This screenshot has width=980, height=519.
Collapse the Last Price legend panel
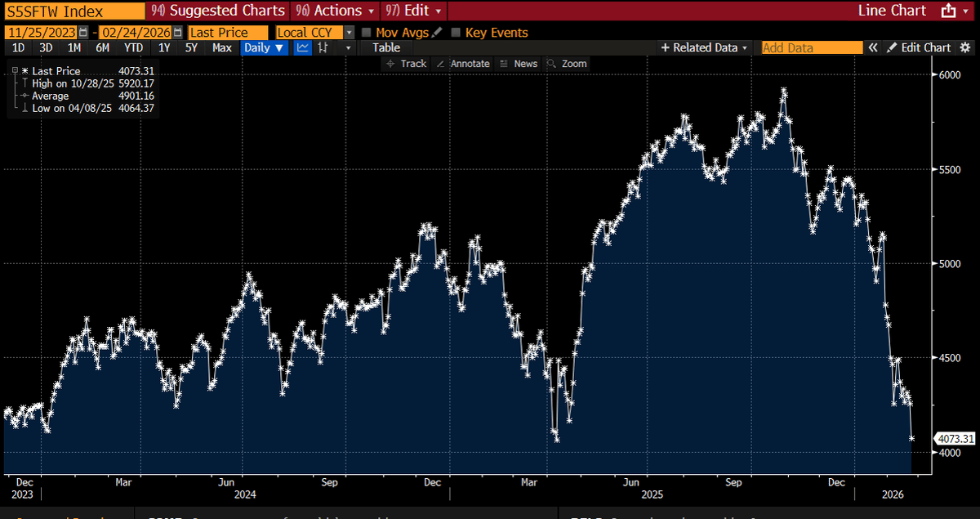pos(13,70)
